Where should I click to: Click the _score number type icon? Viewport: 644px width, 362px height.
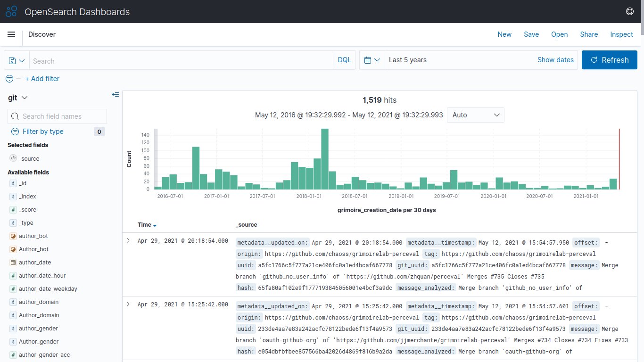13,210
